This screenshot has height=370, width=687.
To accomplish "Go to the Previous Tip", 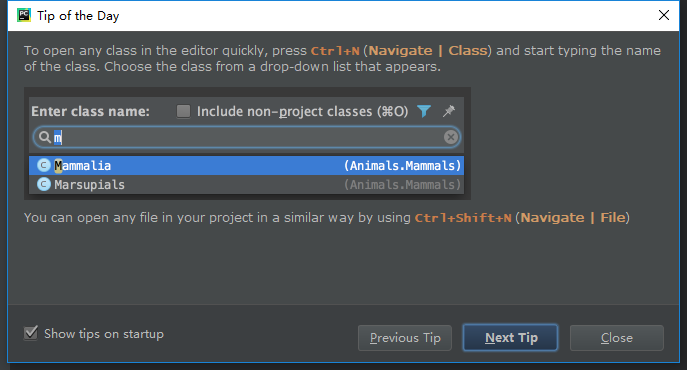I will [405, 338].
